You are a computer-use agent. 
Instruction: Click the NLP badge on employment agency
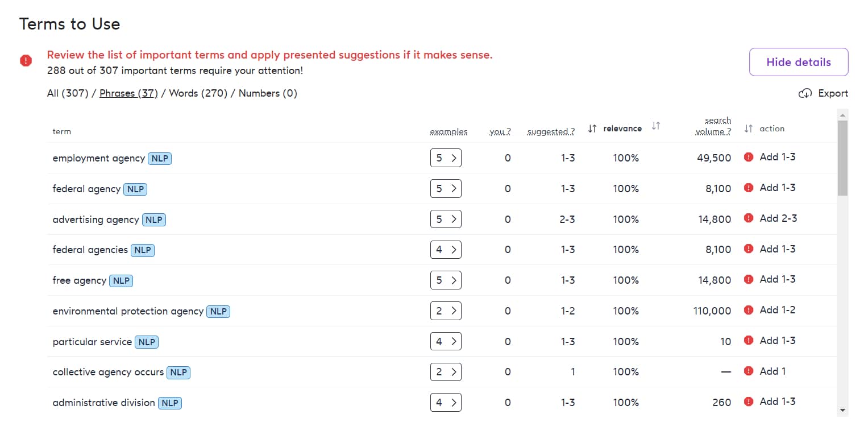coord(160,159)
